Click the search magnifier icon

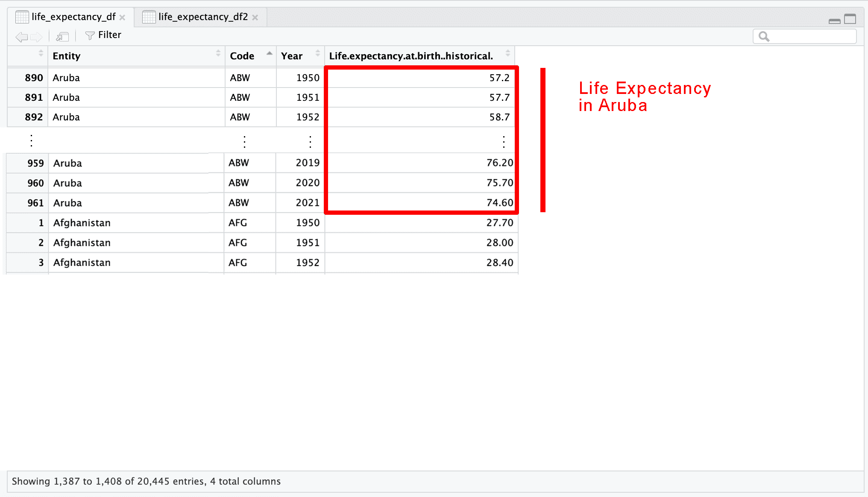coord(764,37)
